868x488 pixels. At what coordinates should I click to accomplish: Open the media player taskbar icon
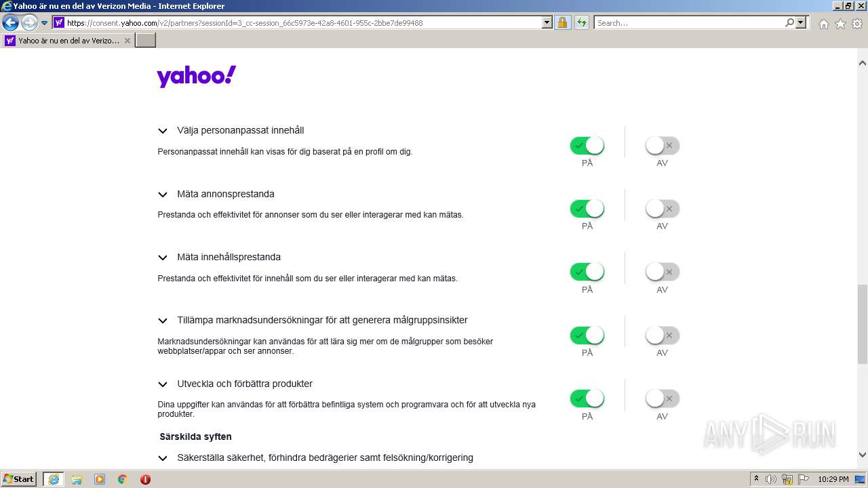tap(100, 479)
